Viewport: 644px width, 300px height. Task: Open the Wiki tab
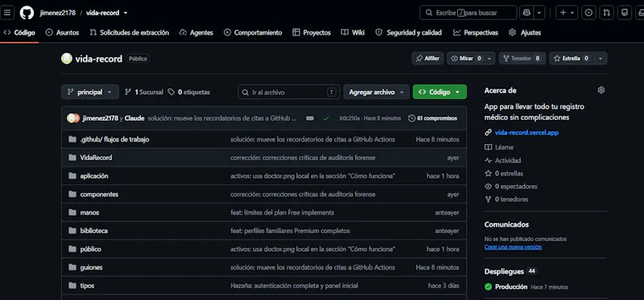coord(353,32)
